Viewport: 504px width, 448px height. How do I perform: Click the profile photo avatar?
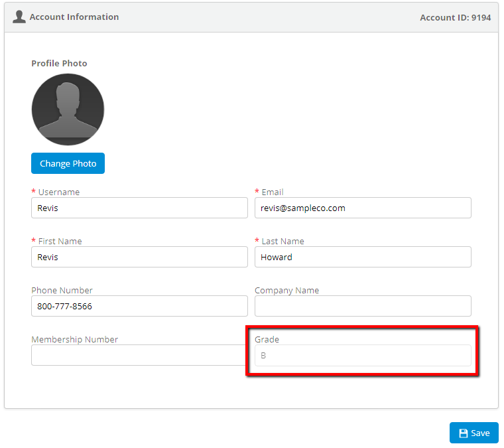[68, 110]
